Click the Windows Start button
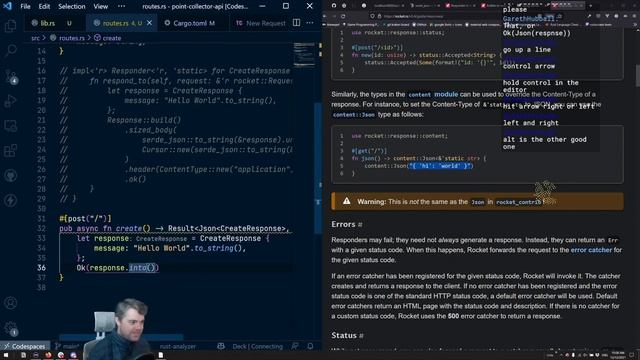This screenshot has height=360, width=640. 6,356
